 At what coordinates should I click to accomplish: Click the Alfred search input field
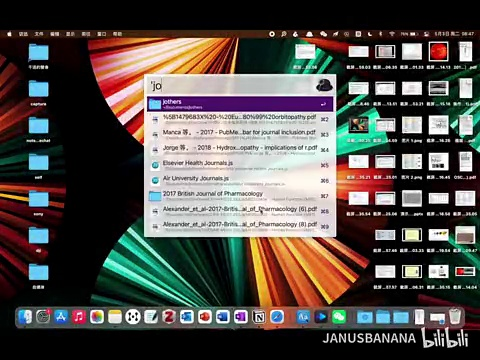coord(232,86)
